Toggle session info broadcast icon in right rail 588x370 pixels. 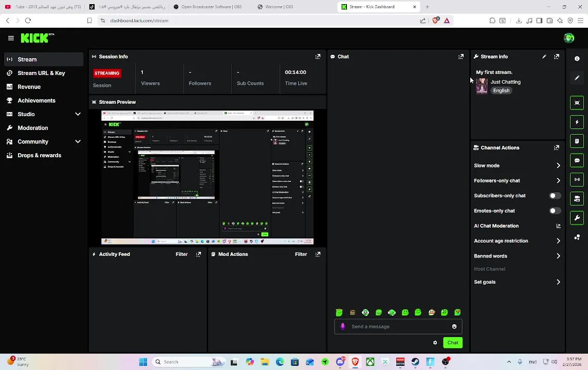pyautogui.click(x=577, y=179)
